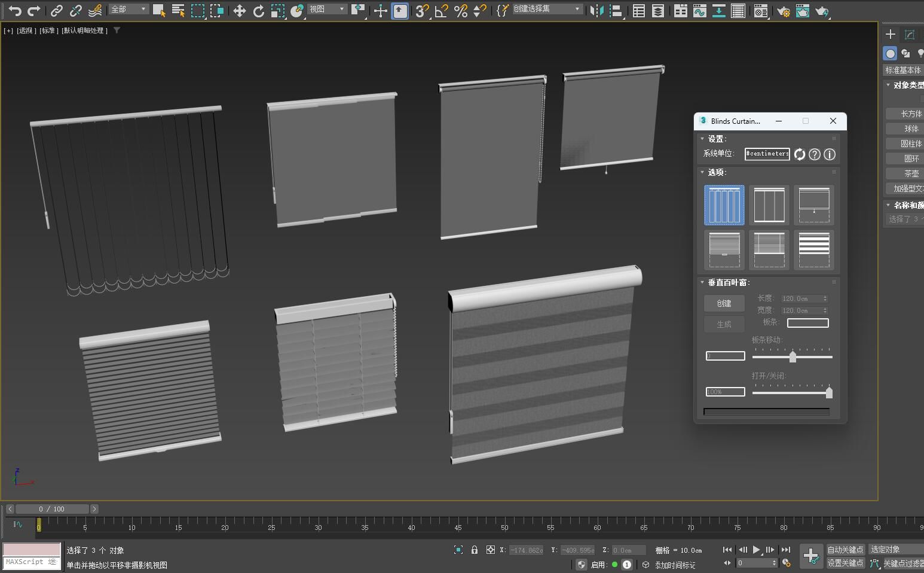Open the 透视 viewport label menu
This screenshot has height=573, width=924.
click(26, 31)
